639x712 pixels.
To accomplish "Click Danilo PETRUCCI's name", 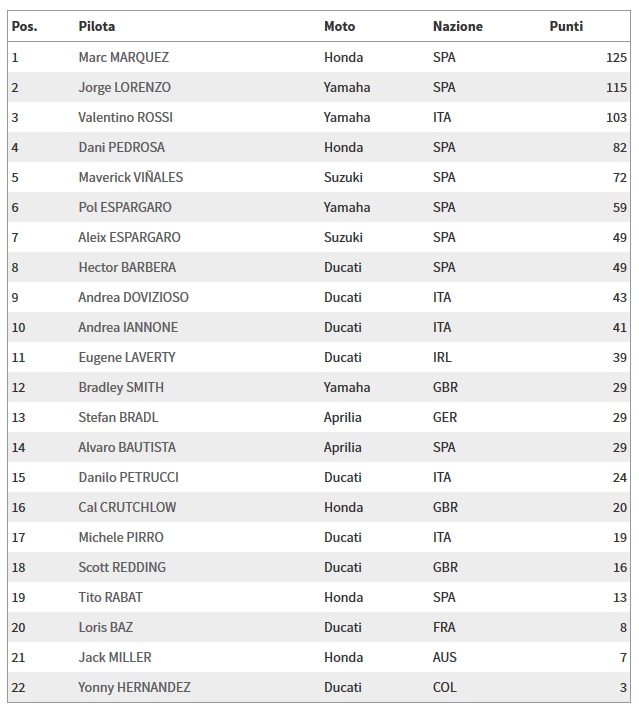I will [x=128, y=477].
